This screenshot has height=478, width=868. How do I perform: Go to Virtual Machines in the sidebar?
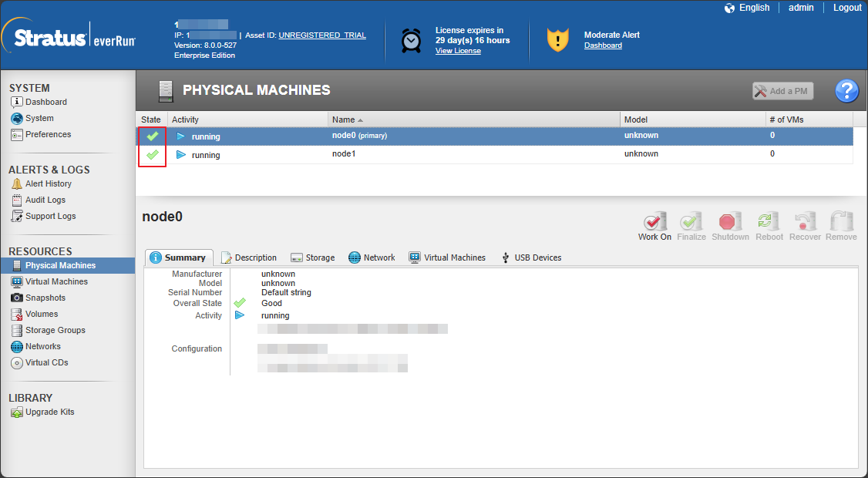tap(49, 281)
